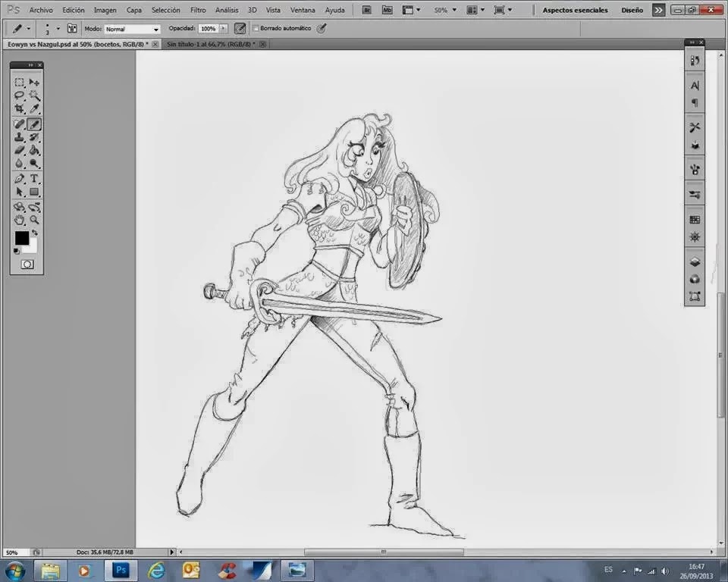The height and width of the screenshot is (582, 728).
Task: Choose Aspectos esenciales workspace
Action: 576,10
